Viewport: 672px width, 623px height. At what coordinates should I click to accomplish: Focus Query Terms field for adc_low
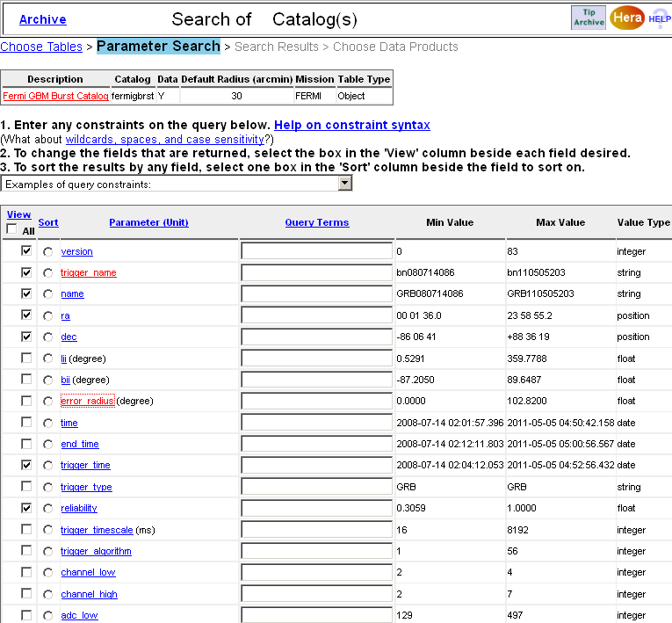[x=317, y=615]
